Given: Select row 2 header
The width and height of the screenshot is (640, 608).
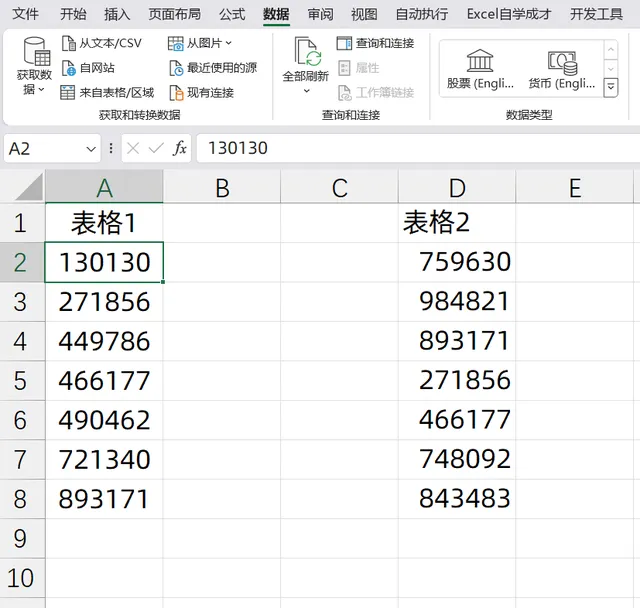Looking at the screenshot, I should (x=22, y=262).
